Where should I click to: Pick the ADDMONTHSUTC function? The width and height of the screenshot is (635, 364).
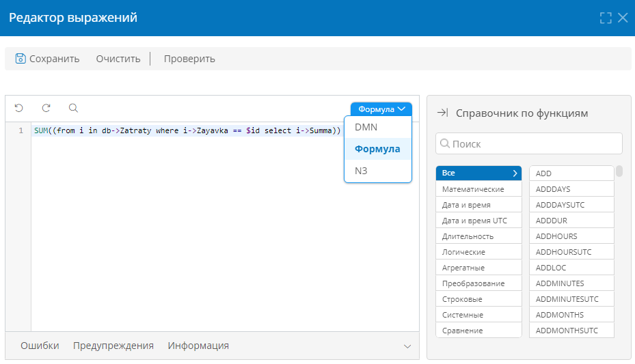[571, 331]
